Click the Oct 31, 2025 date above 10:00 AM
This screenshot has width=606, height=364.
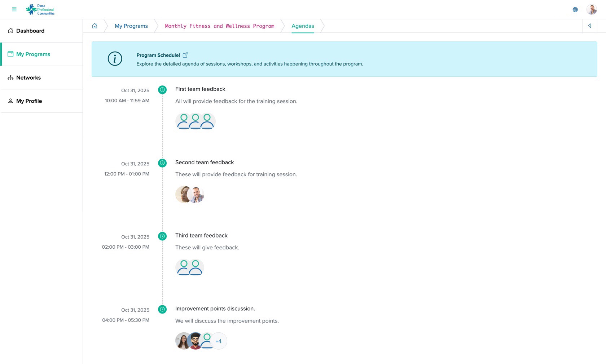tap(135, 90)
